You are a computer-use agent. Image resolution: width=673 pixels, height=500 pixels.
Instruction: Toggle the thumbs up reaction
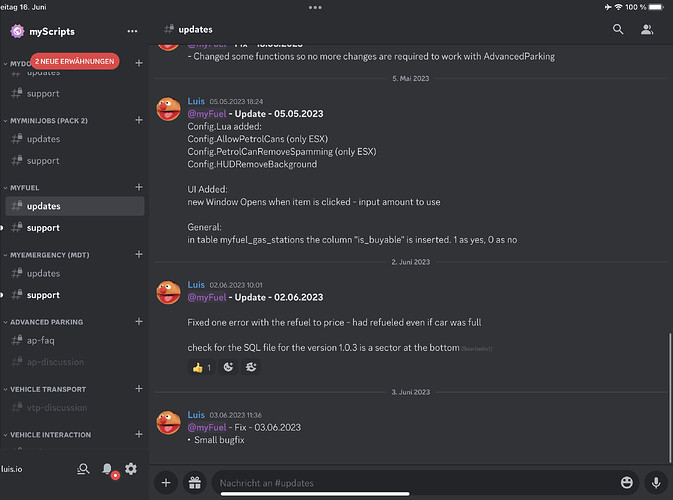[201, 367]
